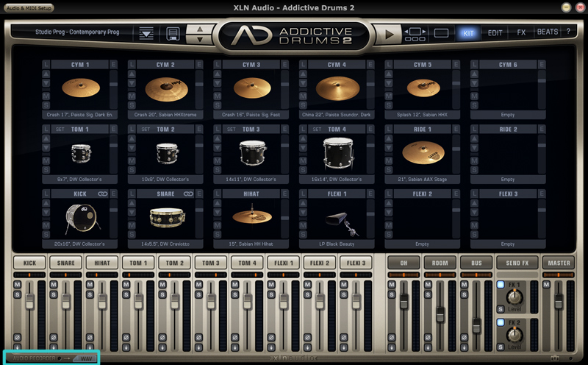
Task: Select next kitpiece with TOM 2 down arrow
Action: [132, 148]
